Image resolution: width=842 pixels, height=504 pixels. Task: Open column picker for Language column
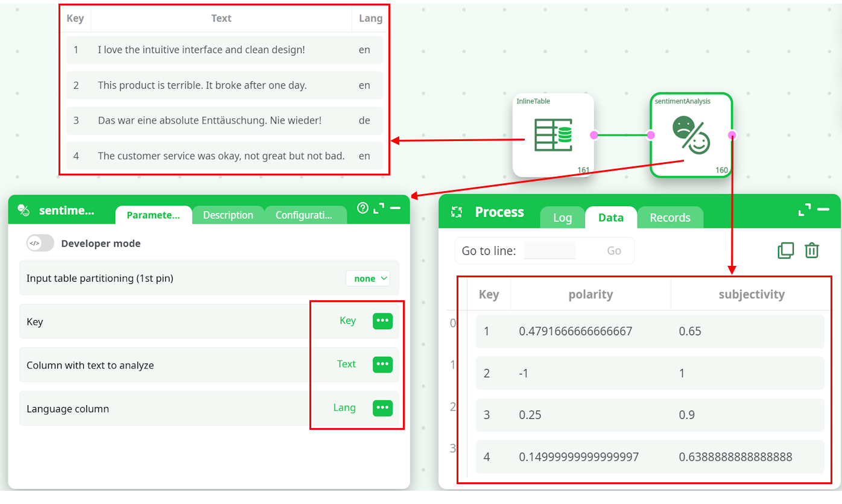(382, 408)
